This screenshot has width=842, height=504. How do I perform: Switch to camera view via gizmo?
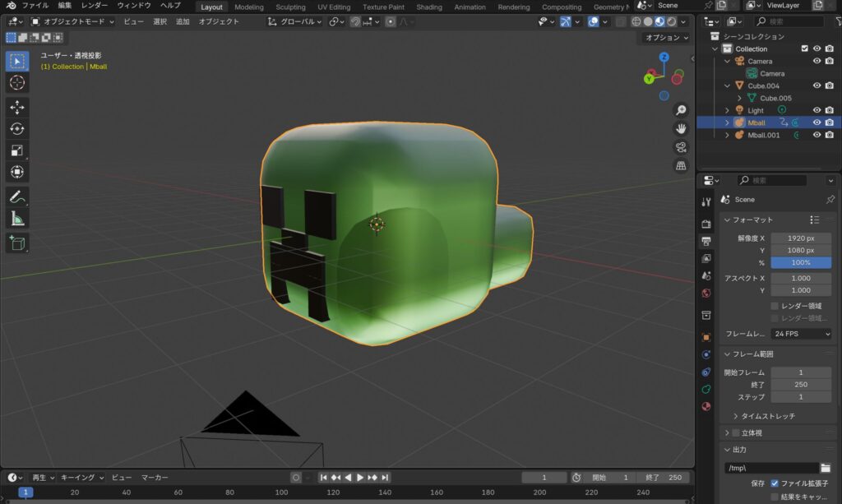681,147
